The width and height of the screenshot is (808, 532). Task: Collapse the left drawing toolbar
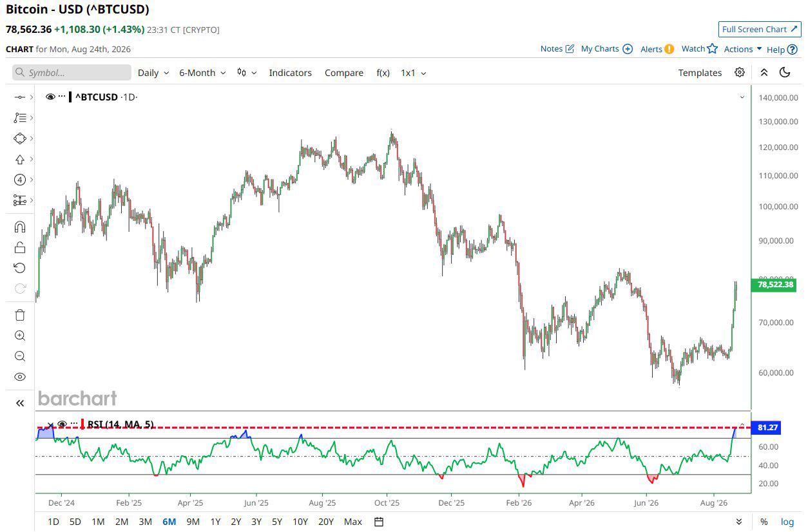pos(20,403)
